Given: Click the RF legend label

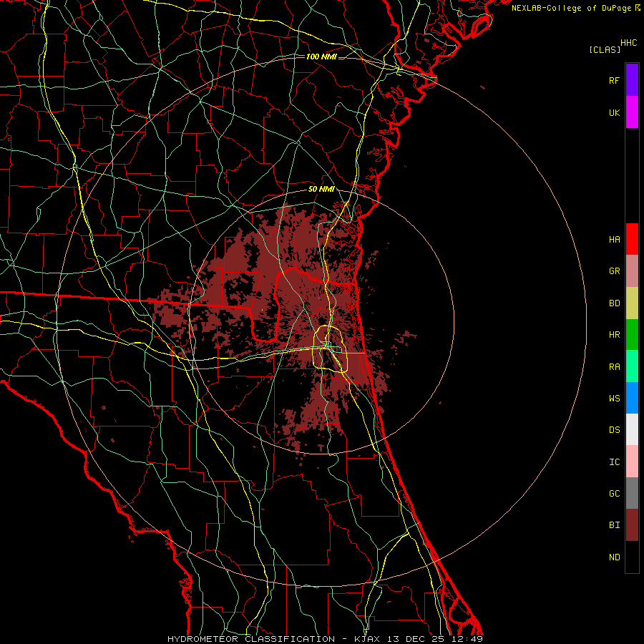Looking at the screenshot, I should pos(614,80).
